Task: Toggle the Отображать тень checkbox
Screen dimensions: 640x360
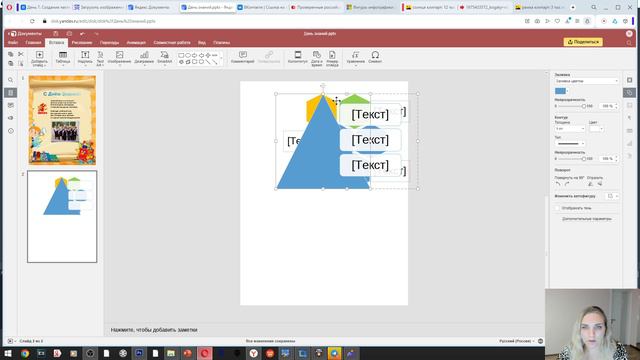Action: tap(558, 208)
